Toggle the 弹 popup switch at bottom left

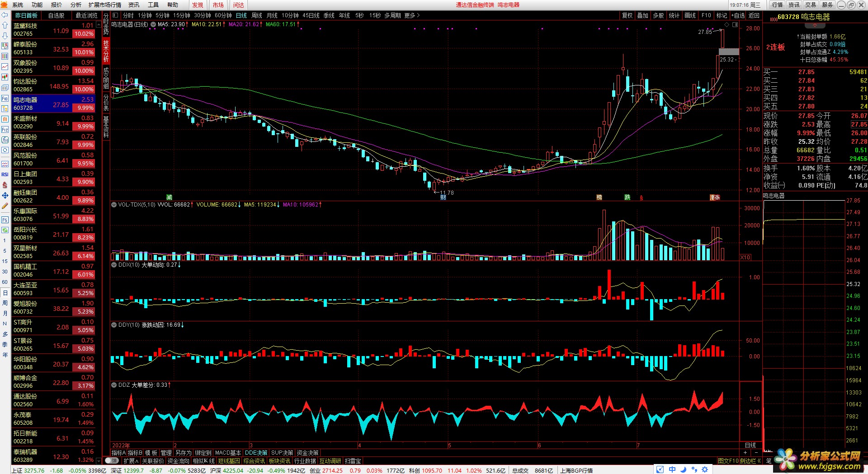pyautogui.click(x=112, y=461)
